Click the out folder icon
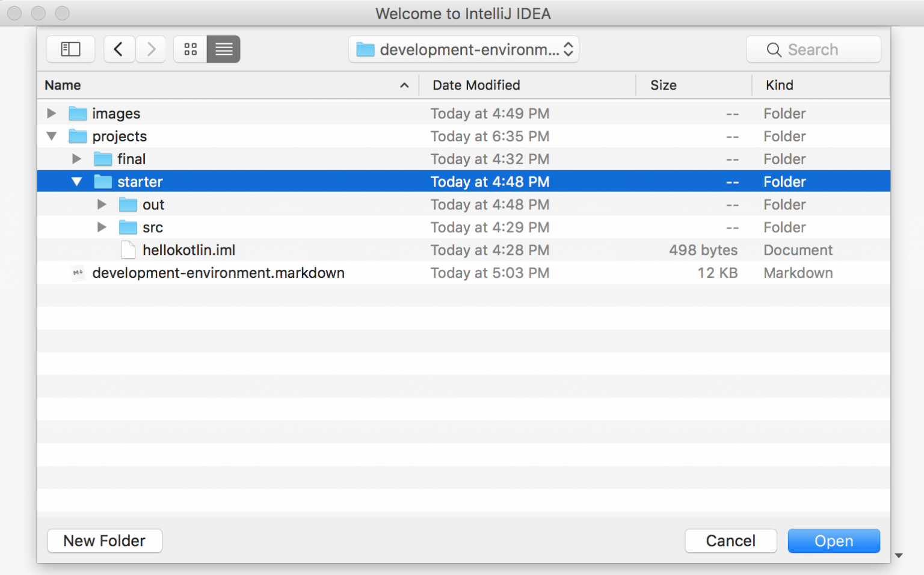Viewport: 924px width, 575px height. click(x=128, y=205)
